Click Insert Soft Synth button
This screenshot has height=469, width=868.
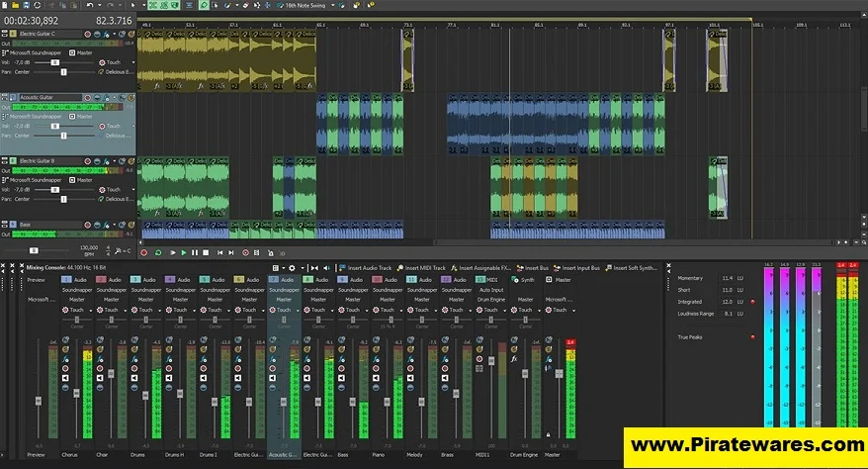coord(631,268)
